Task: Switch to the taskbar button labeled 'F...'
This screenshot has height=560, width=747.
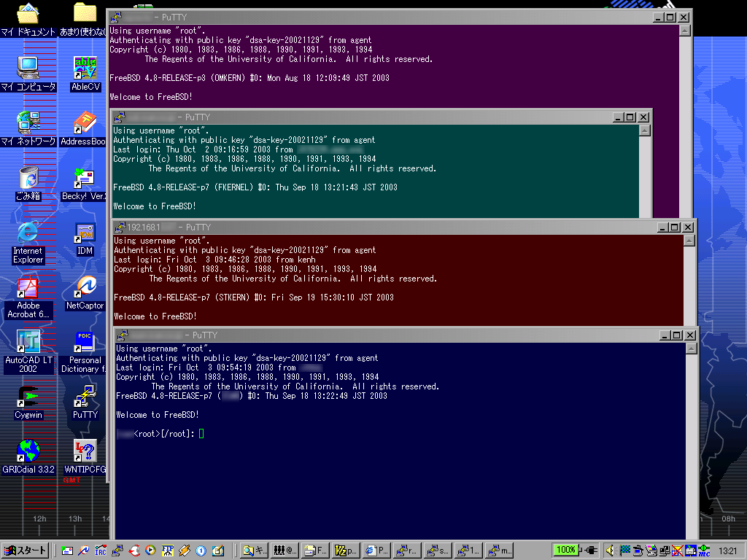Action: click(x=316, y=551)
